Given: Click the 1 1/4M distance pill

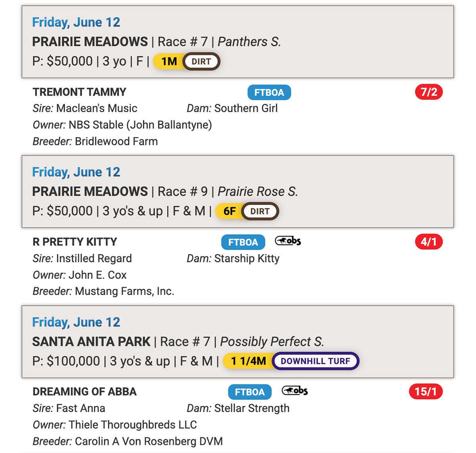Looking at the screenshot, I should pos(248,361).
